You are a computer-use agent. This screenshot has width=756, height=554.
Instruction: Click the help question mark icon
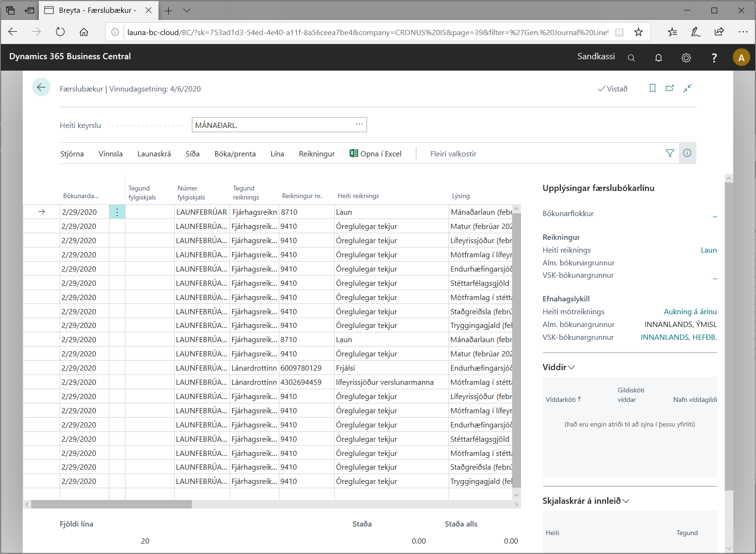point(714,58)
